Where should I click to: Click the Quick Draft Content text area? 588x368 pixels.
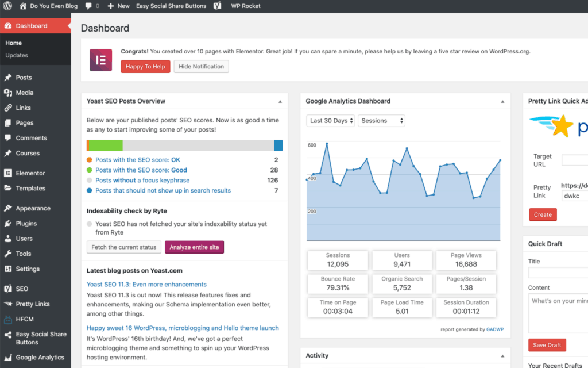point(558,313)
